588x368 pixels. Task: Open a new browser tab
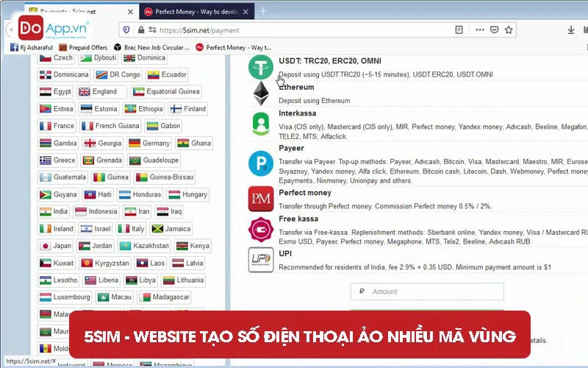[x=263, y=11]
